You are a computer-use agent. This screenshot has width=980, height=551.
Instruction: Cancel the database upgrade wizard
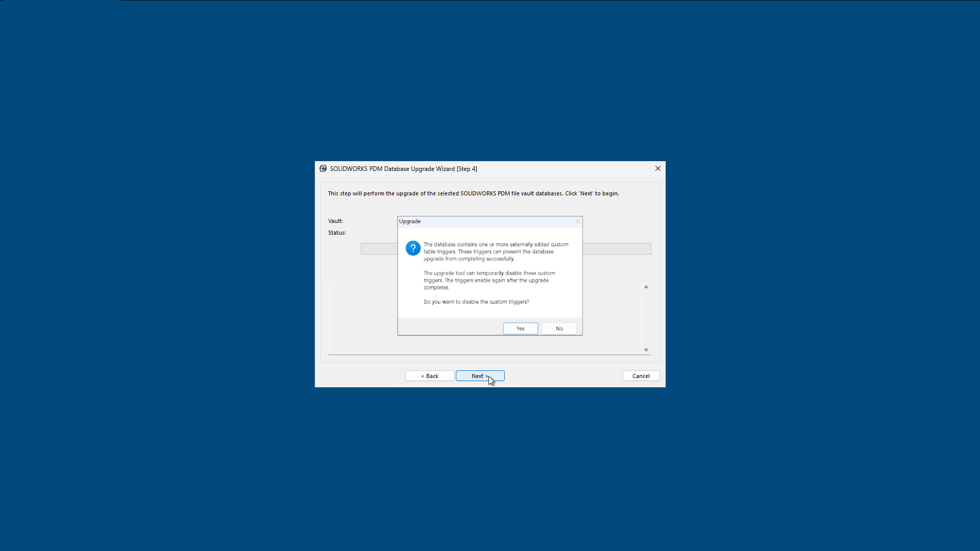pyautogui.click(x=641, y=376)
